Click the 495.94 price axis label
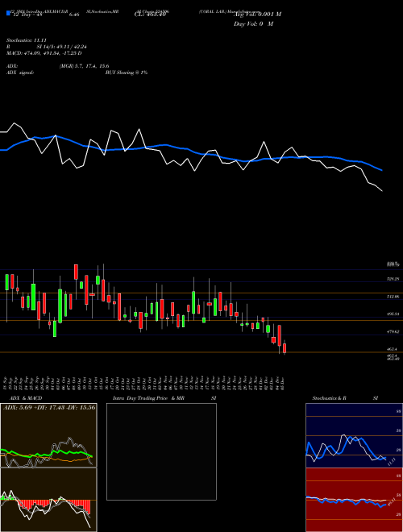 coord(393,314)
